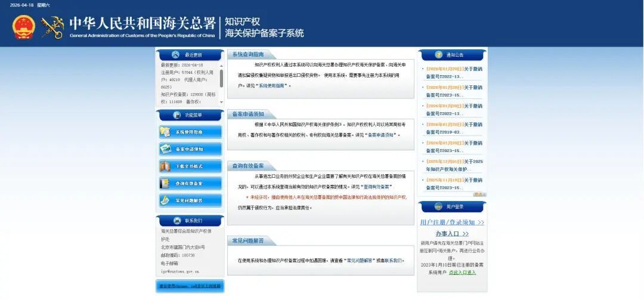Screen dimensions: 644x300
Task: Open notice dated 2025年12月01日 about 知识产权海关保护
Action: (454, 165)
